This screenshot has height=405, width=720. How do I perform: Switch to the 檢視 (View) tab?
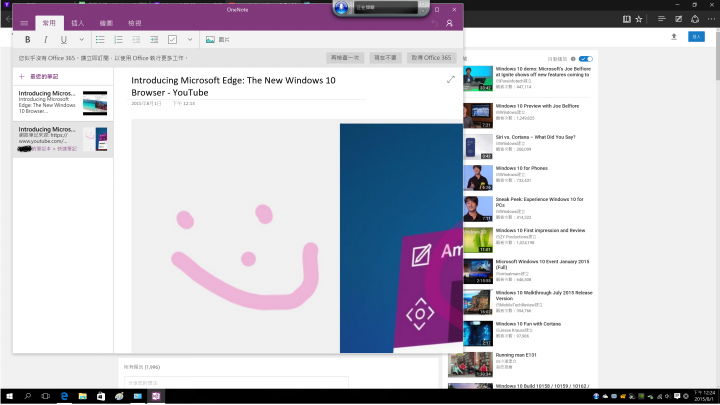(x=135, y=23)
